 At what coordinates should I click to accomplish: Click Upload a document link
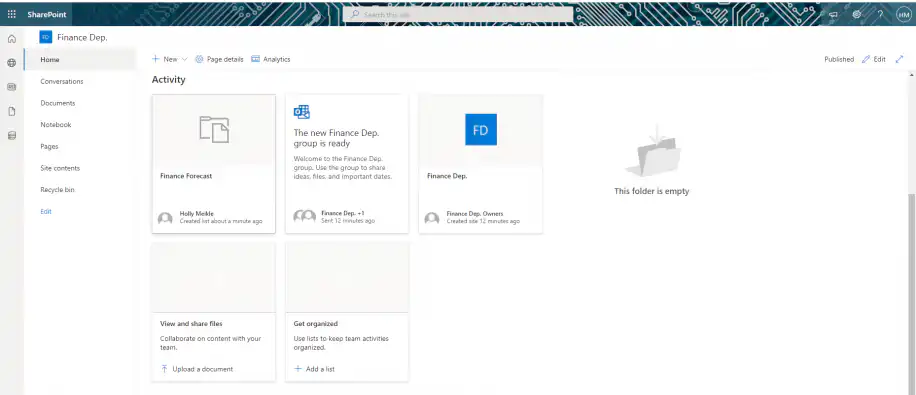click(x=197, y=369)
